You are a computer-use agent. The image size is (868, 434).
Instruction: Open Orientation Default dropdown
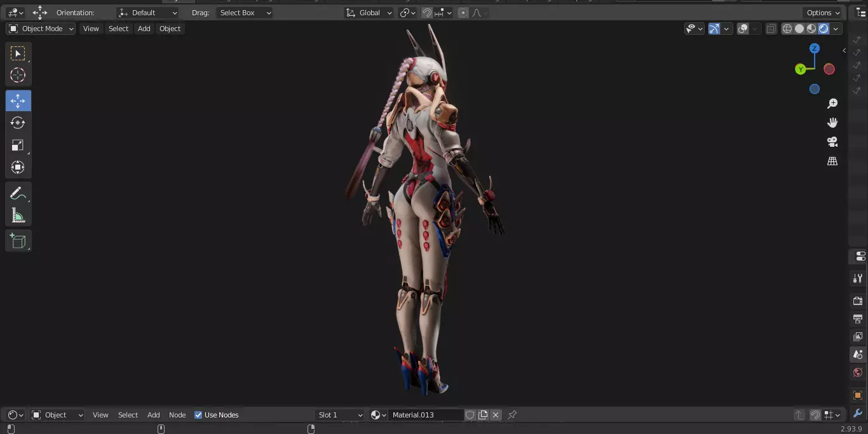[x=148, y=13]
